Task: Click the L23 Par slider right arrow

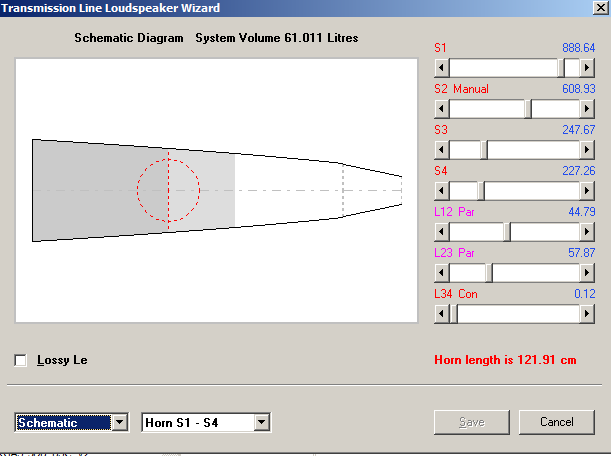Action: click(587, 273)
